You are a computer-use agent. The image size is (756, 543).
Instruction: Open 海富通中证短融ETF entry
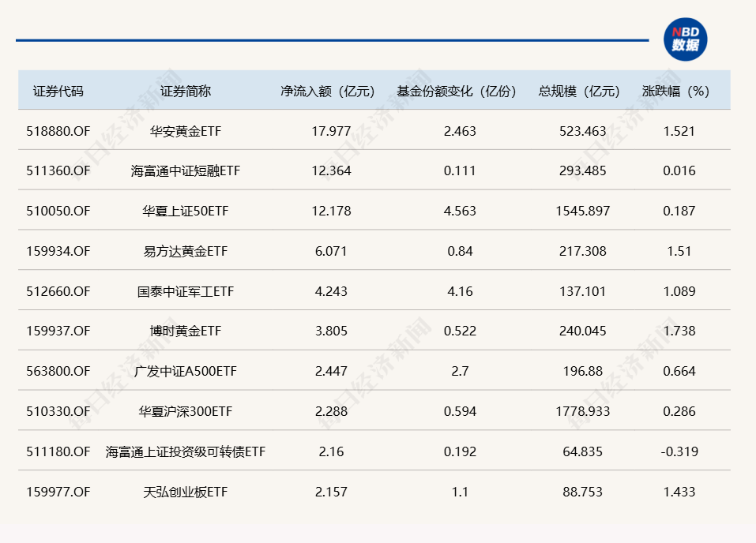click(186, 170)
